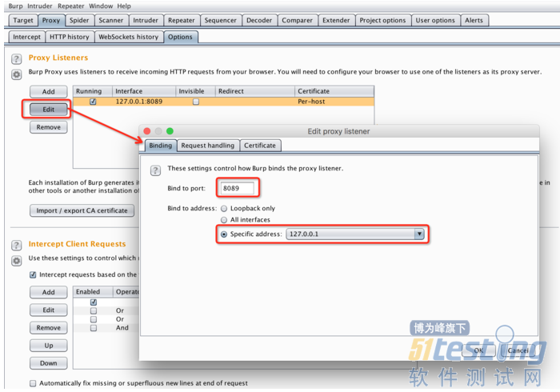Image resolution: width=560 pixels, height=392 pixels.
Task: Click Add button under Proxy Listeners
Action: [x=49, y=91]
